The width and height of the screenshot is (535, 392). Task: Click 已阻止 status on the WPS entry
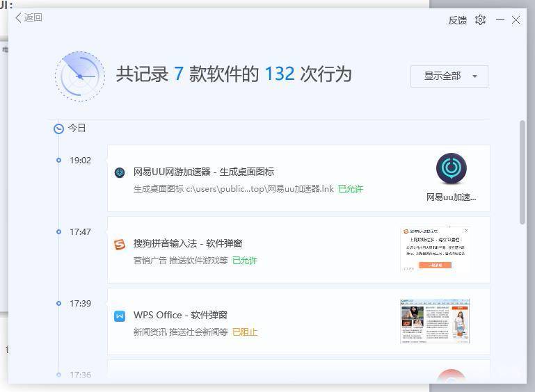(x=245, y=332)
